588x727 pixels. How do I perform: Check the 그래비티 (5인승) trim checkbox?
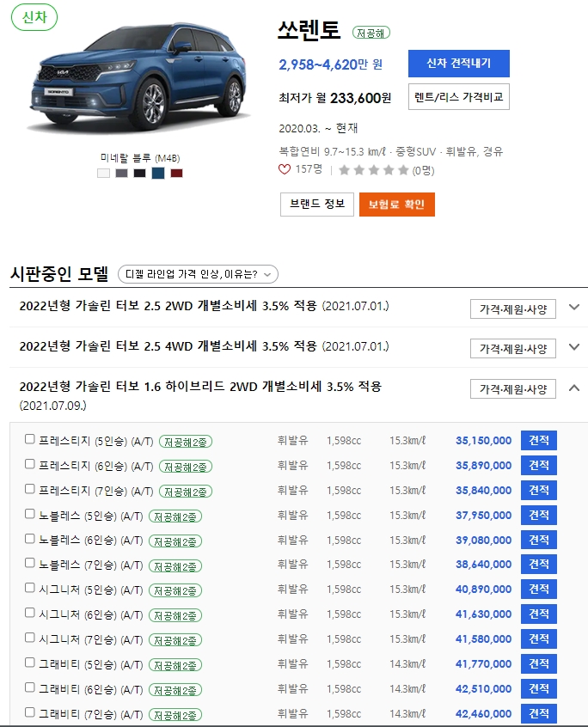pyautogui.click(x=30, y=663)
